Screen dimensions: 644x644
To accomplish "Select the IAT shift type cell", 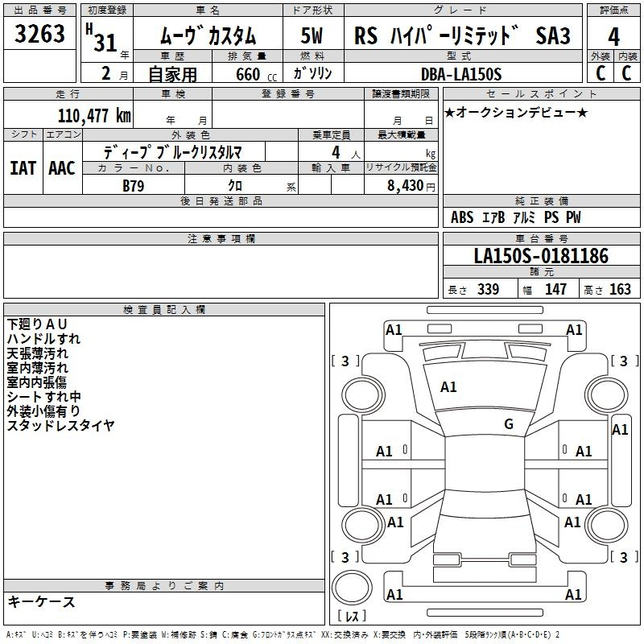I will [23, 167].
